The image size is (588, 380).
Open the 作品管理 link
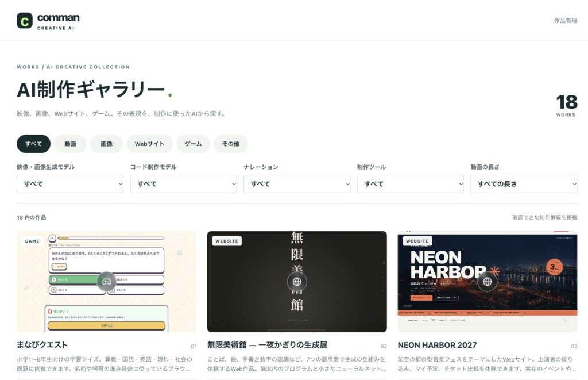pos(566,21)
